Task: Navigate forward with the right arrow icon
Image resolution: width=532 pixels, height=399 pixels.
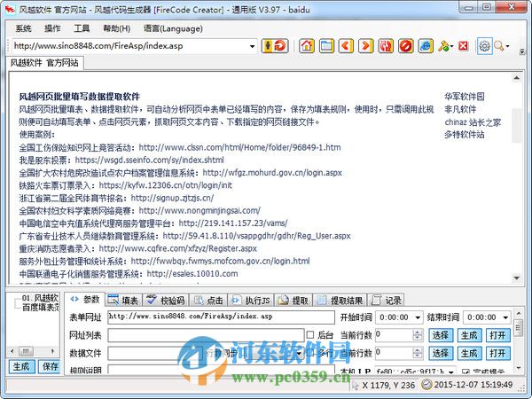Action: click(365, 46)
